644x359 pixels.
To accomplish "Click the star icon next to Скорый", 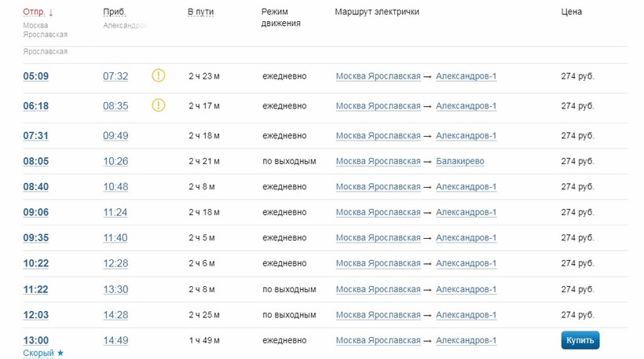I will tap(60, 354).
